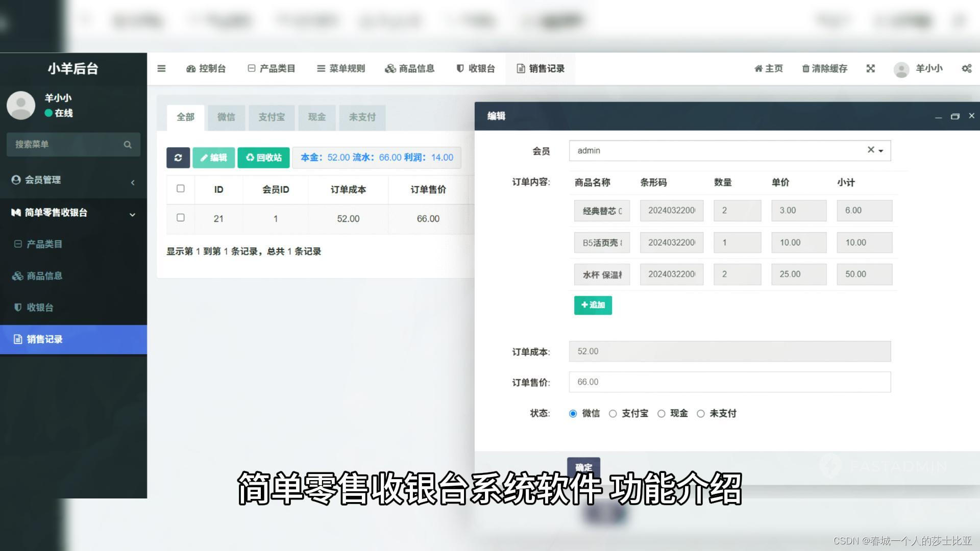
Task: Switch to the 微信 filter tab
Action: tap(226, 117)
